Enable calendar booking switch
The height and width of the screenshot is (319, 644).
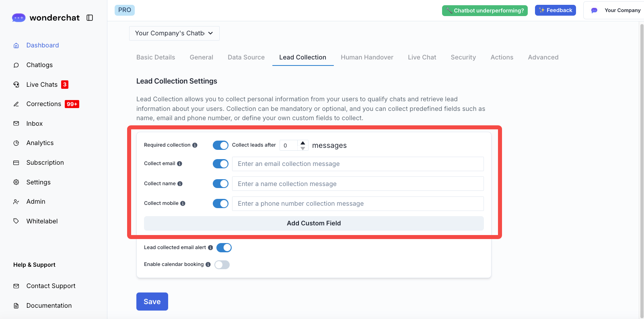(222, 264)
